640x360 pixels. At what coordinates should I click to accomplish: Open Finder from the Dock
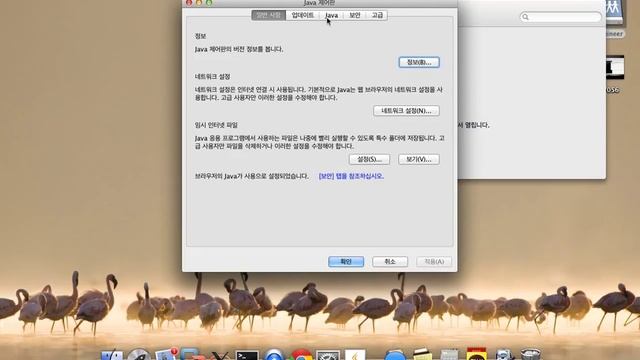click(112, 355)
